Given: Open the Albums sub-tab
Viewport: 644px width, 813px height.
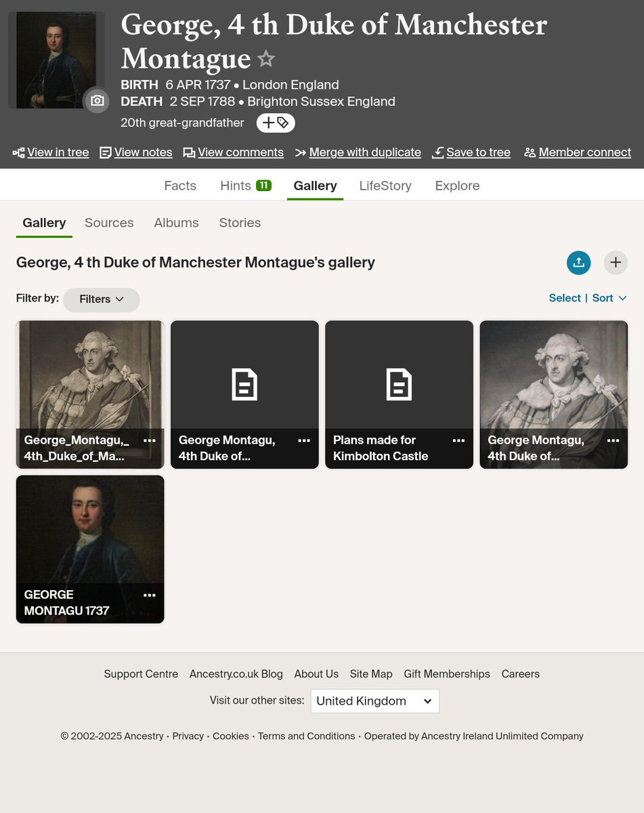Looking at the screenshot, I should [176, 223].
